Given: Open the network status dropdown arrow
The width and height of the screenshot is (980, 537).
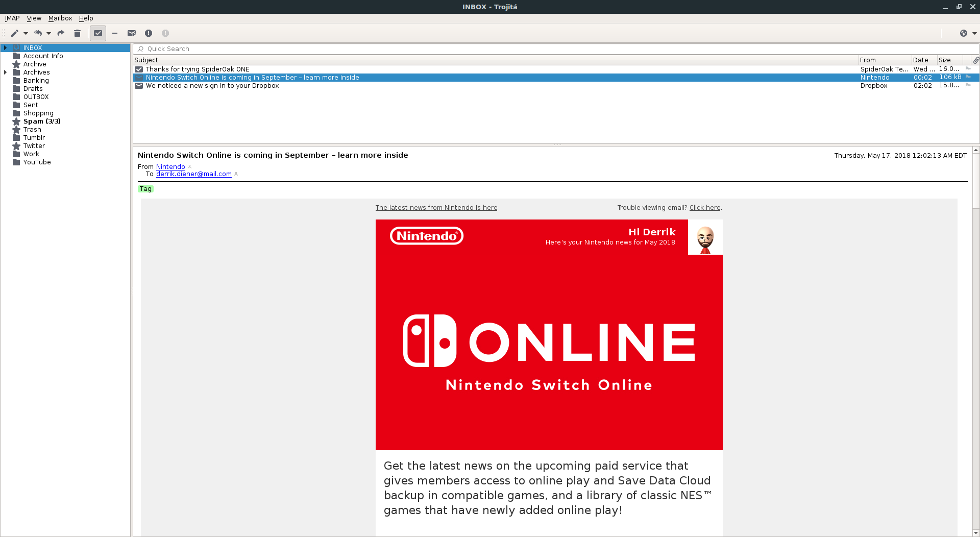Looking at the screenshot, I should point(974,33).
